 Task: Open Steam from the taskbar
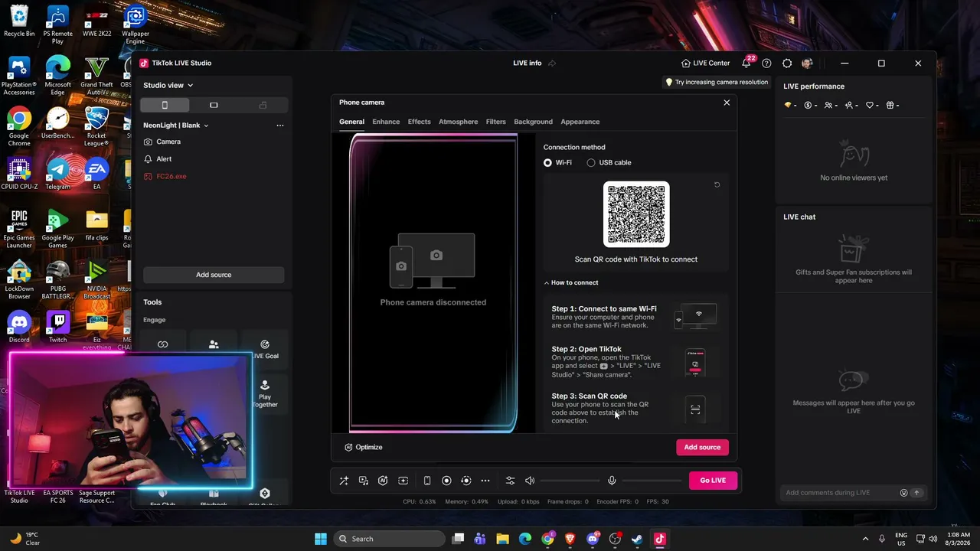pyautogui.click(x=637, y=539)
